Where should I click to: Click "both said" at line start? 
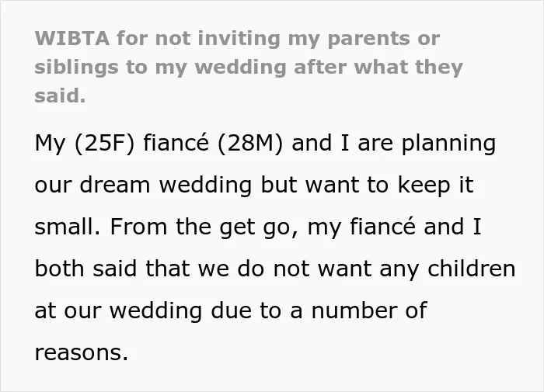coord(85,269)
